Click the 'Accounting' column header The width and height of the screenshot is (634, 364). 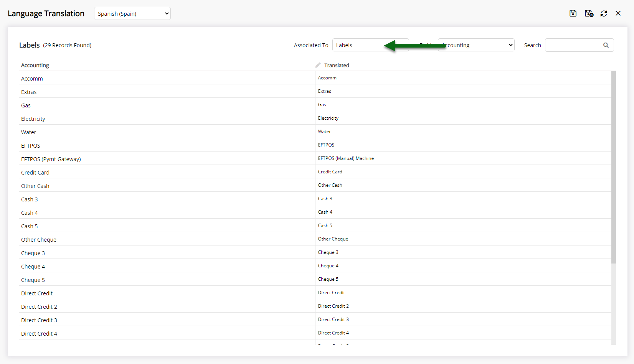pos(35,65)
